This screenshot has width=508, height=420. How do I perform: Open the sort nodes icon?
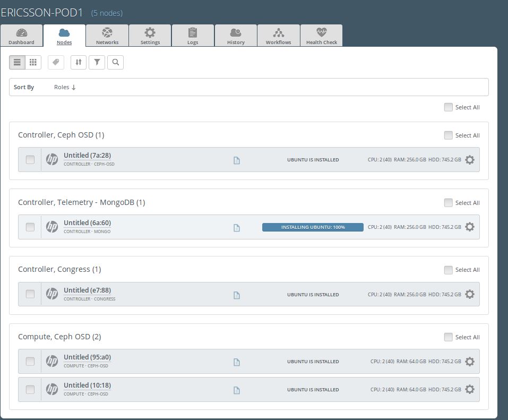79,62
